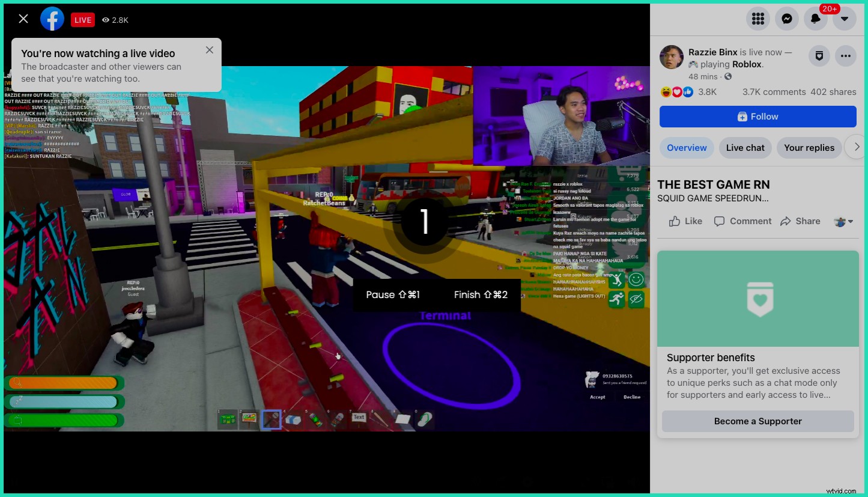This screenshot has width=868, height=497.
Task: Share the live video
Action: (x=800, y=221)
